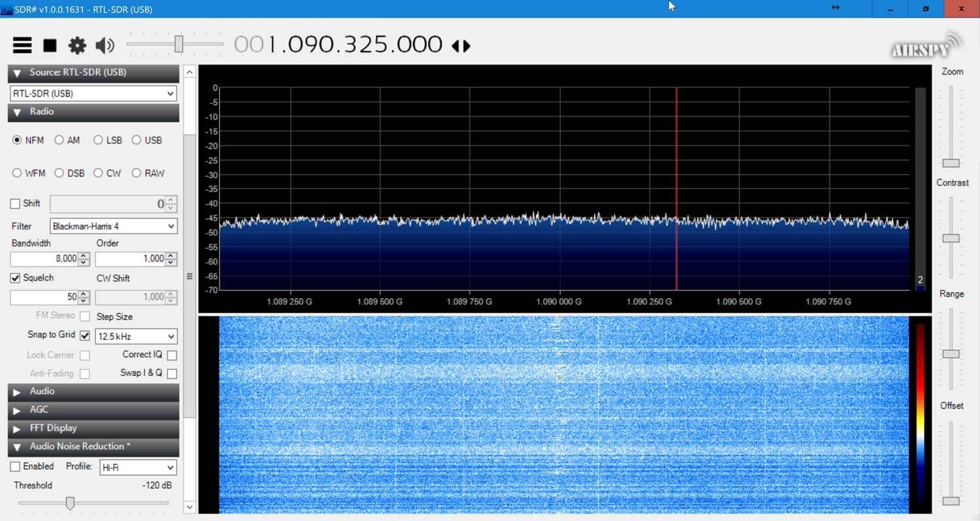Uncheck Snap to Grid
The width and height of the screenshot is (980, 521).
point(84,336)
